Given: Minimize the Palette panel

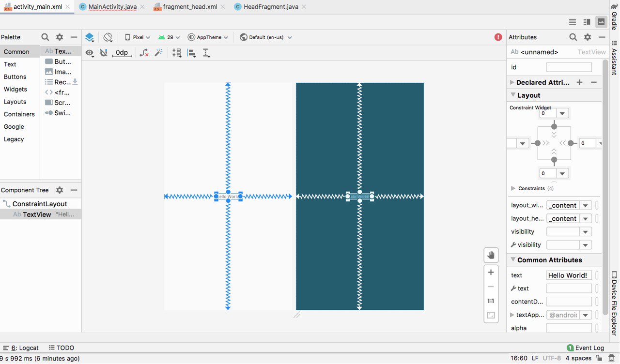Looking at the screenshot, I should pyautogui.click(x=74, y=37).
